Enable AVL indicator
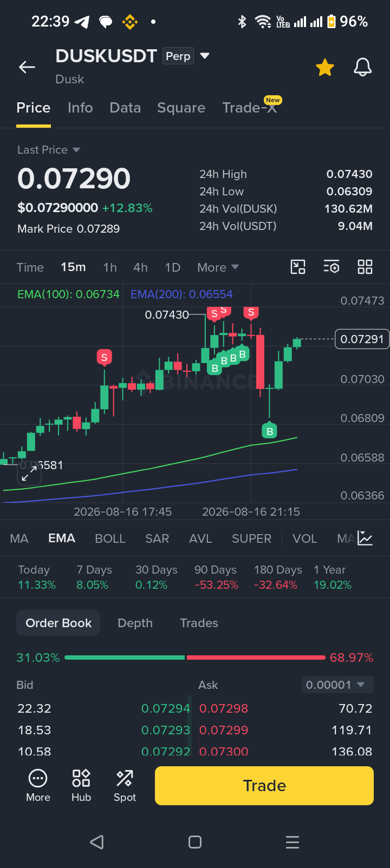Image resolution: width=390 pixels, height=868 pixels. point(200,538)
